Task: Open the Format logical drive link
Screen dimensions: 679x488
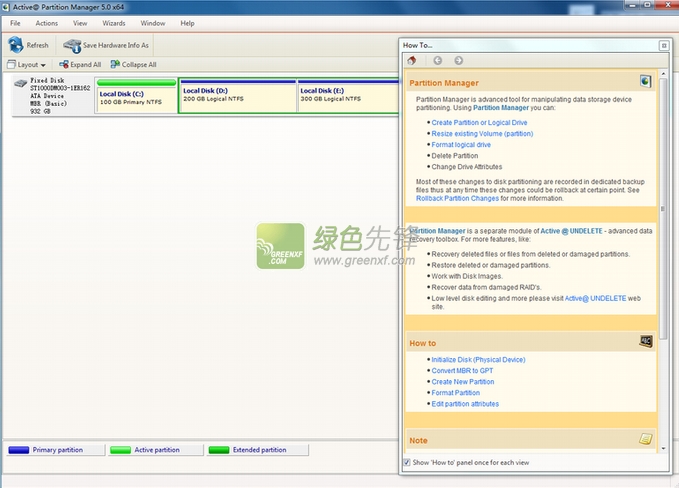Action: point(461,145)
